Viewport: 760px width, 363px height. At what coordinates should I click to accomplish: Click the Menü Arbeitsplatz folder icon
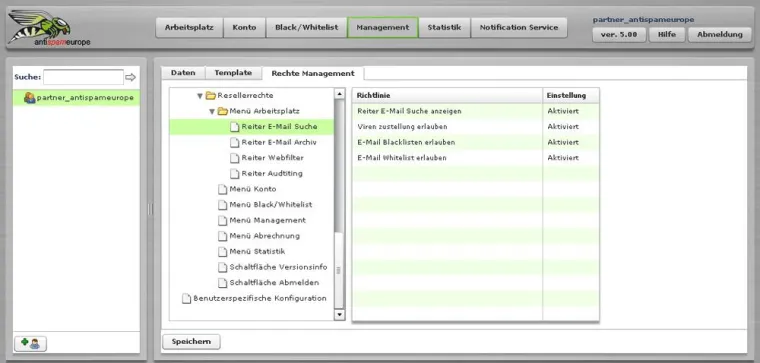[222, 111]
